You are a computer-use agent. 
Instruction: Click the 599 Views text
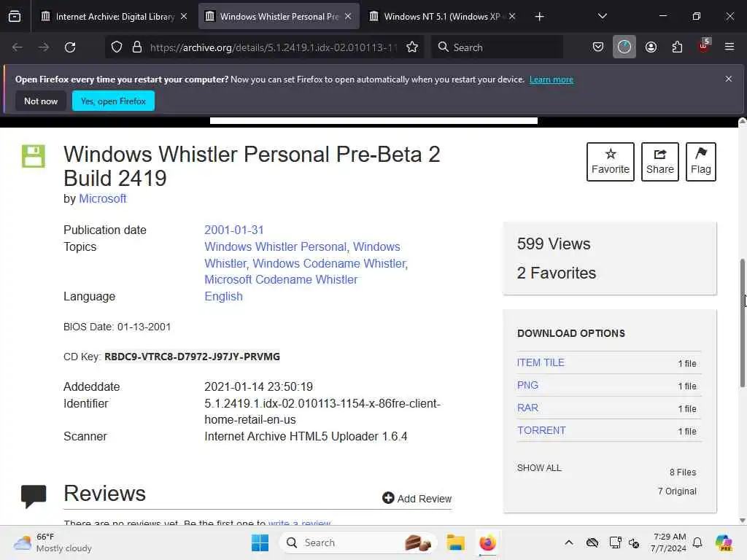[x=554, y=244]
